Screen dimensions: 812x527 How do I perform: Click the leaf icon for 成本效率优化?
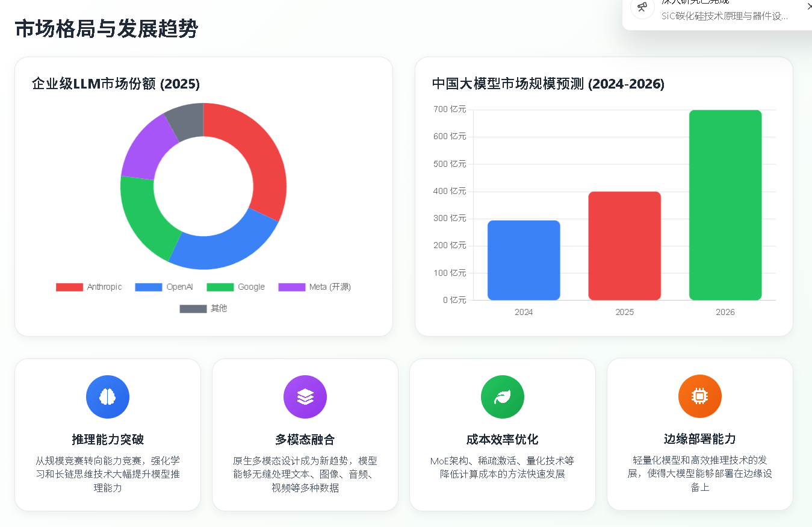pyautogui.click(x=503, y=396)
